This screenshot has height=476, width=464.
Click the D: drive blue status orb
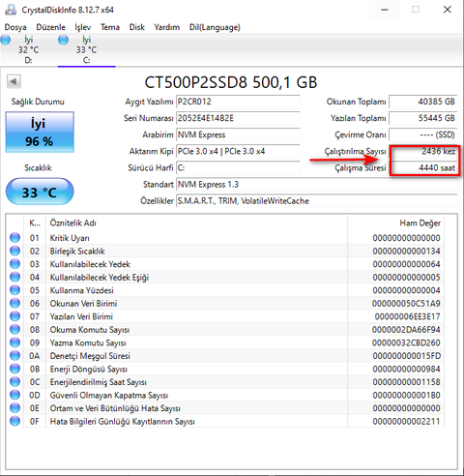(6, 40)
